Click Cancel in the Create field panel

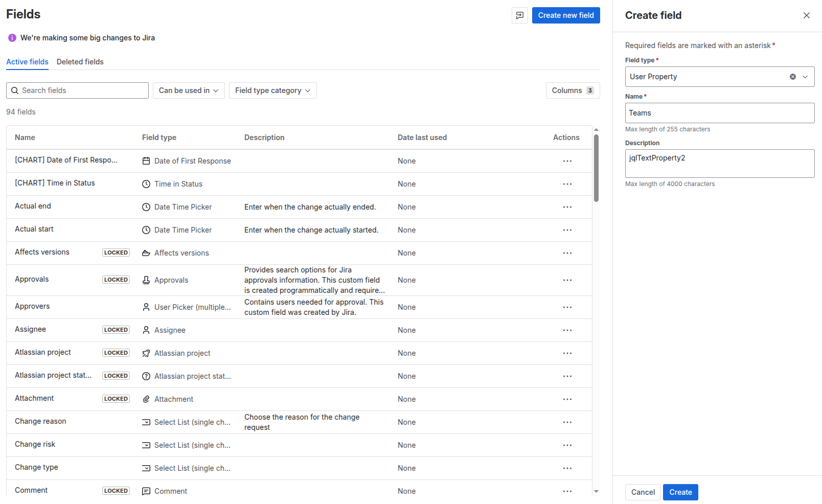[643, 492]
